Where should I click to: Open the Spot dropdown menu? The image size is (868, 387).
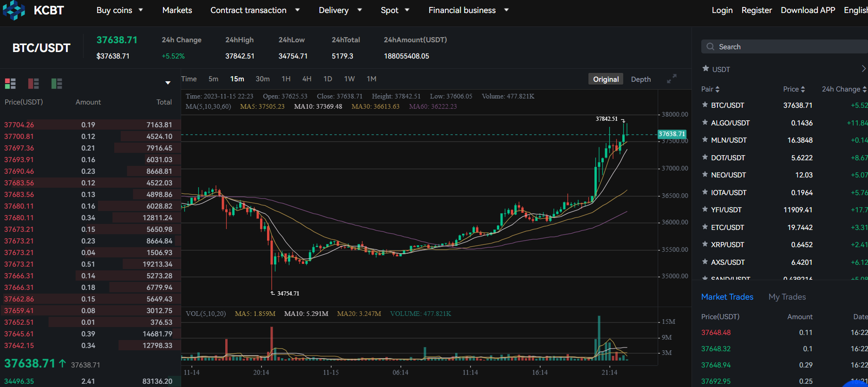point(395,10)
